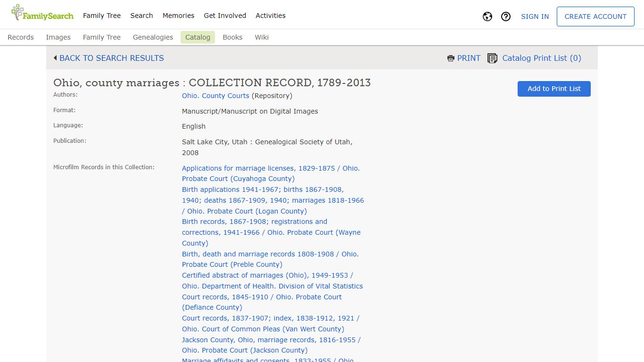Open the language globe icon
This screenshot has height=362, width=644.
click(x=487, y=16)
